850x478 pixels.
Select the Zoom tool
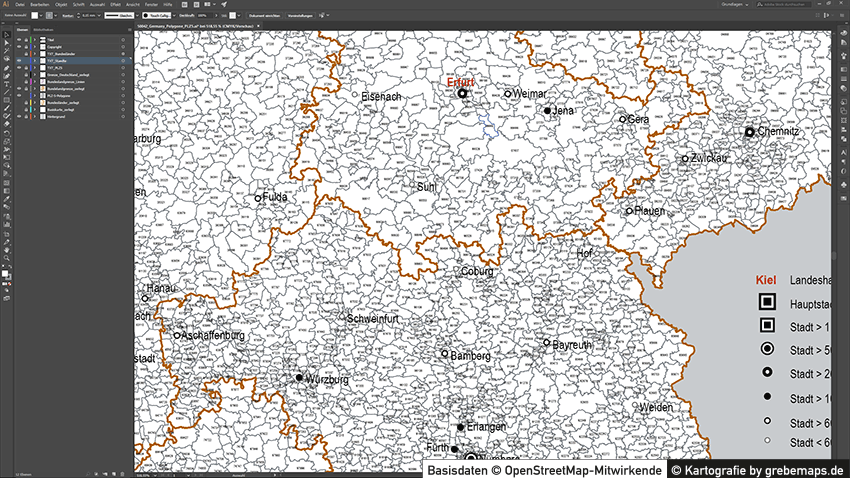pyautogui.click(x=7, y=260)
